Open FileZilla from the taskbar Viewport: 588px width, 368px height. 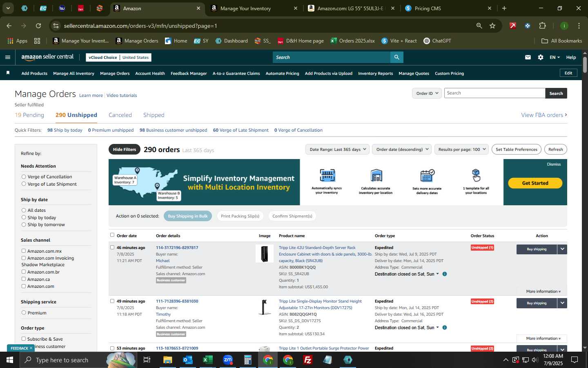(308, 360)
